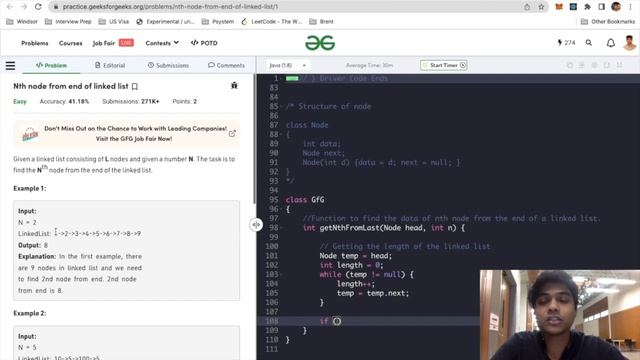Open the site search magnifier
This screenshot has width=640, height=360.
click(x=589, y=42)
